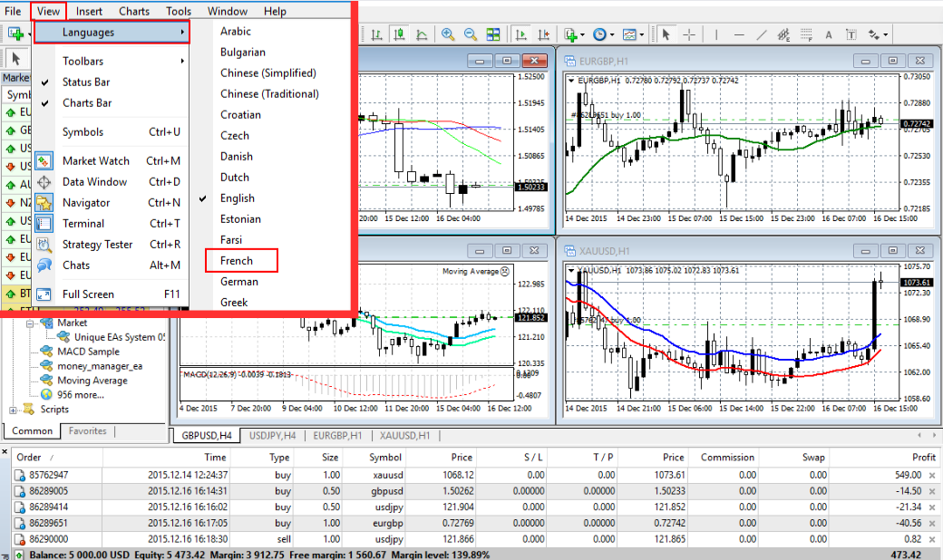943x560 pixels.
Task: Open the Charts menu
Action: [x=134, y=12]
